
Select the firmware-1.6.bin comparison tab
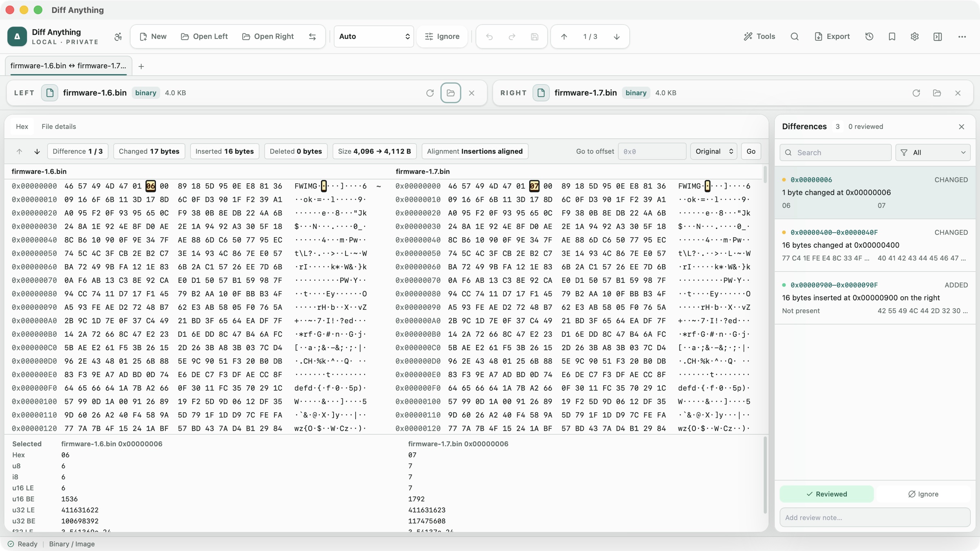69,66
